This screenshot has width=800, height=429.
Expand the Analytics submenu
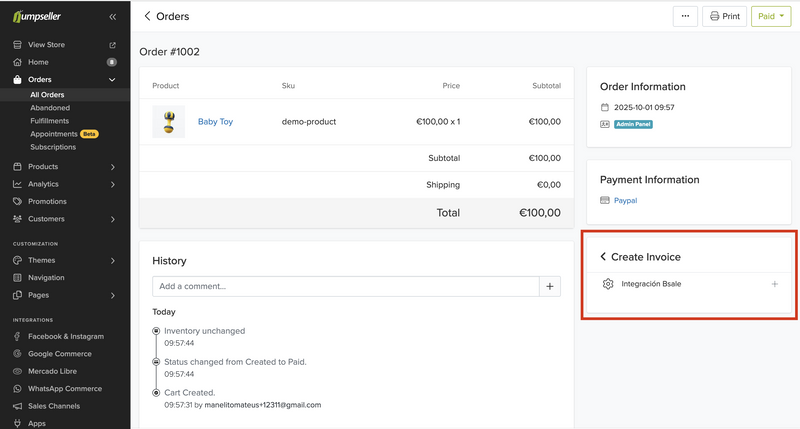pos(112,184)
